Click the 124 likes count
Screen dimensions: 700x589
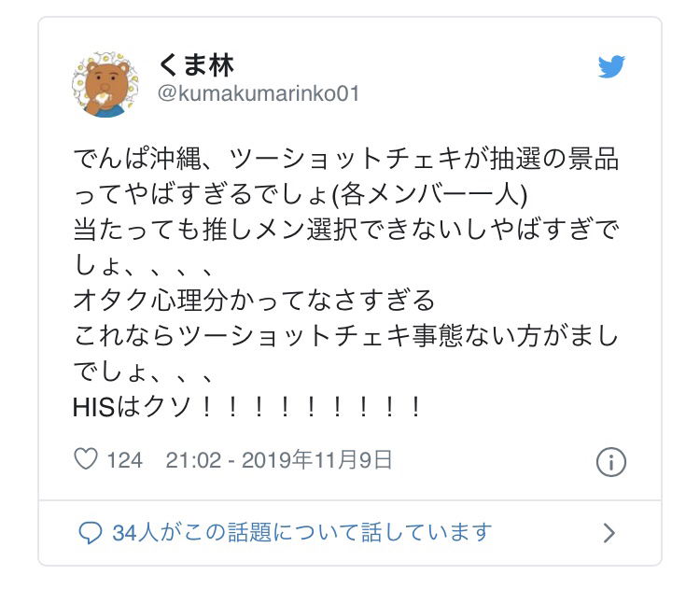pyautogui.click(x=124, y=460)
